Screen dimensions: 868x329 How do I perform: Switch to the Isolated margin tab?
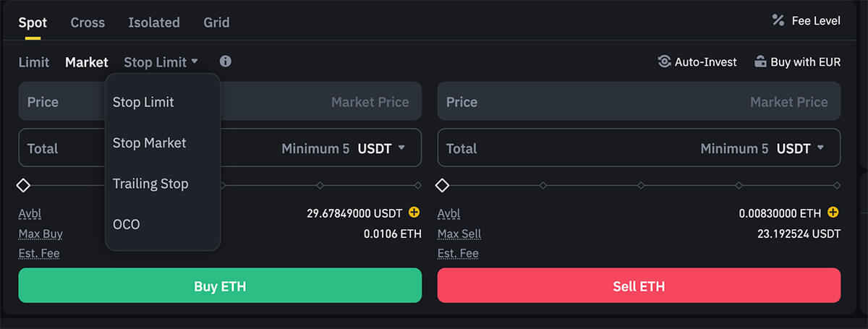[154, 22]
